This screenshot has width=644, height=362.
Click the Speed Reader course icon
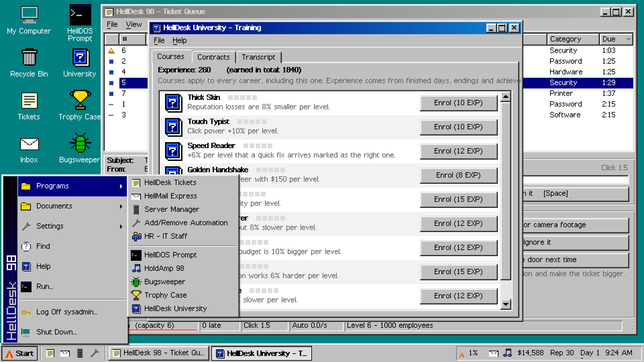click(173, 151)
